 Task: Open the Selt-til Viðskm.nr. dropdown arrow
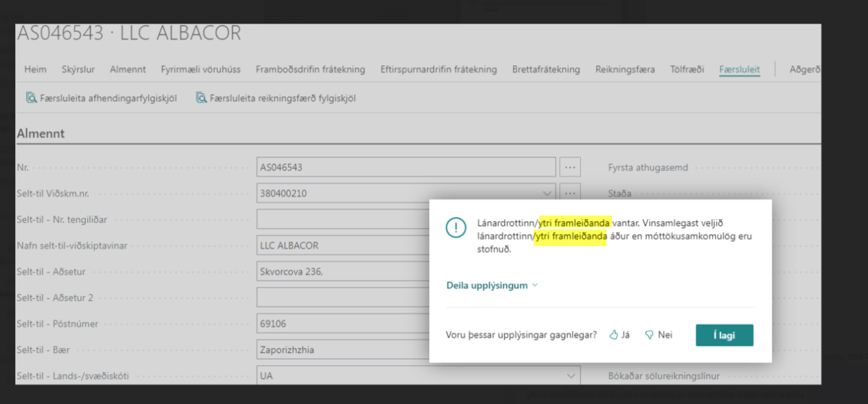[x=548, y=193]
